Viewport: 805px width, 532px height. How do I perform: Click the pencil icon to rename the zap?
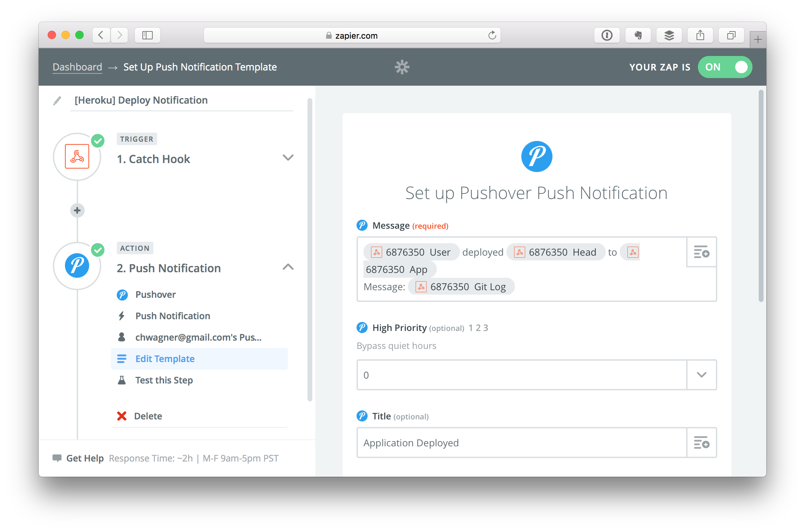pos(57,101)
